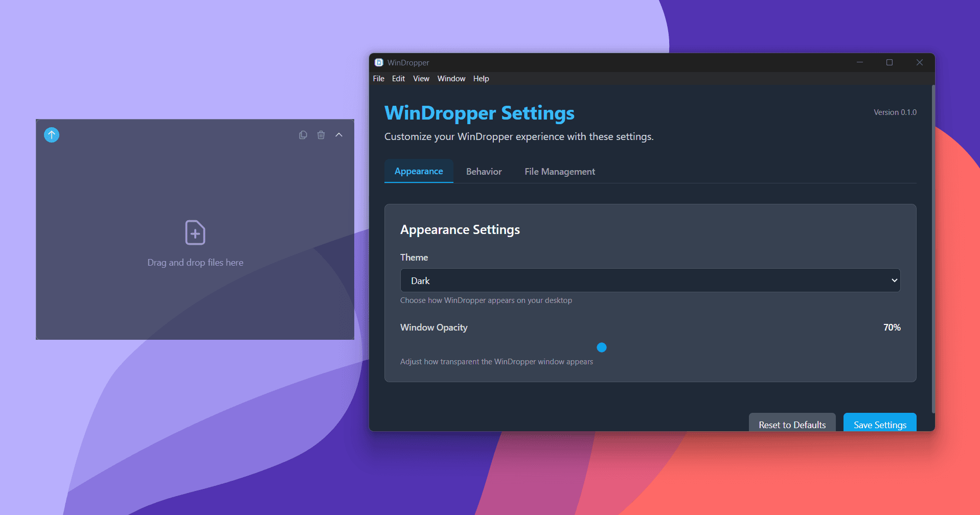Expand the Dark theme selector arrow

tap(894, 280)
